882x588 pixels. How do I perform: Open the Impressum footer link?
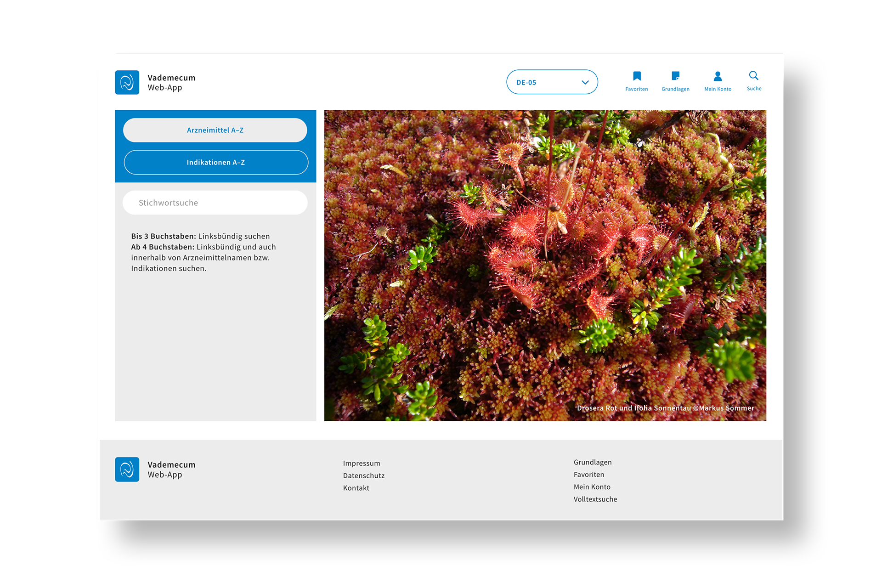pyautogui.click(x=362, y=464)
